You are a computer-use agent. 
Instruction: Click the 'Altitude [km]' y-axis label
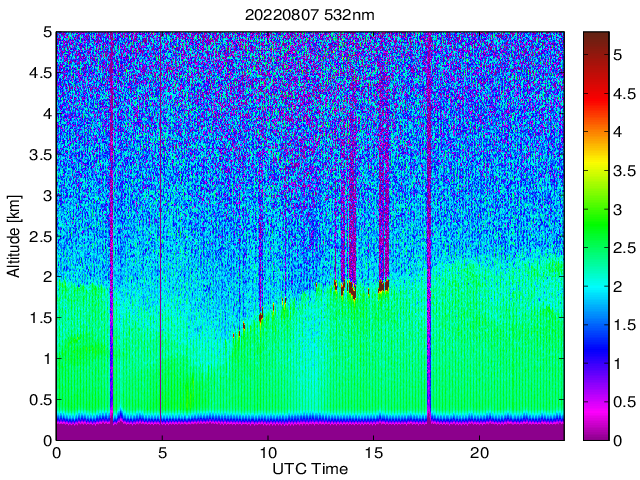point(13,236)
